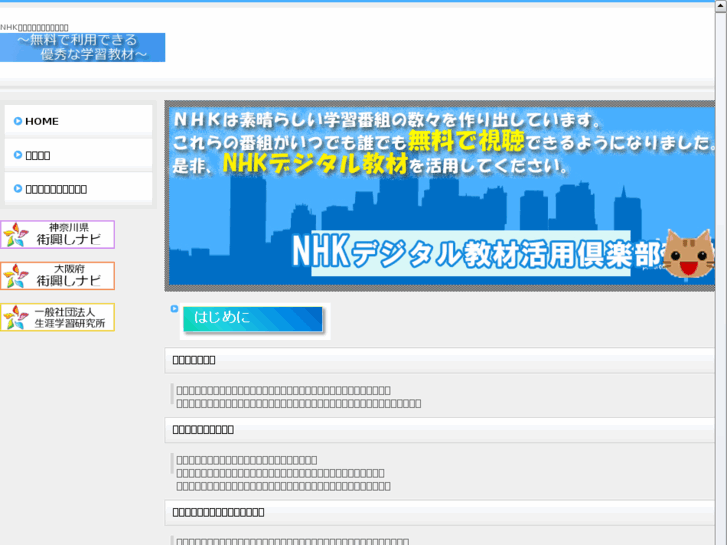Click the pinwheel logo on 生涯学習研究所 banner

tap(16, 317)
